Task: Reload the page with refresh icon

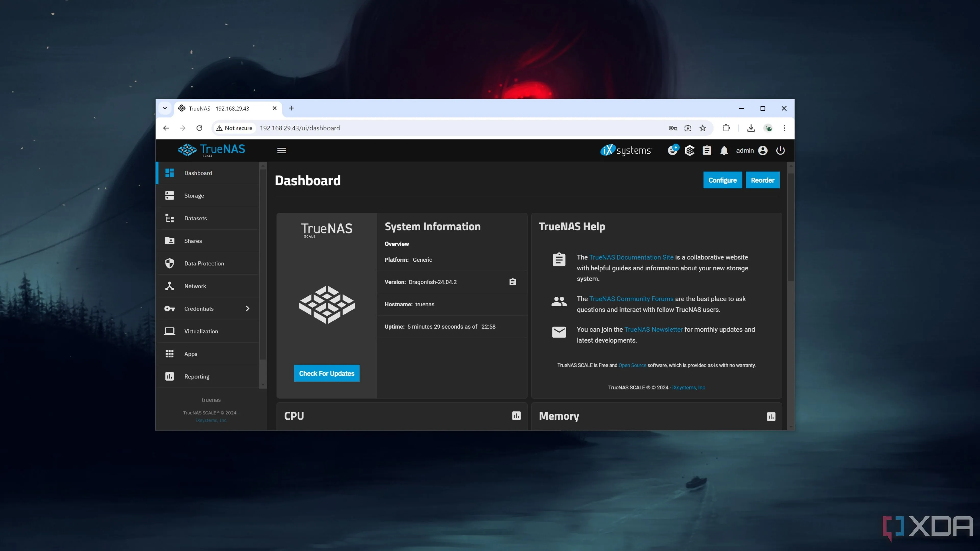Action: tap(199, 128)
